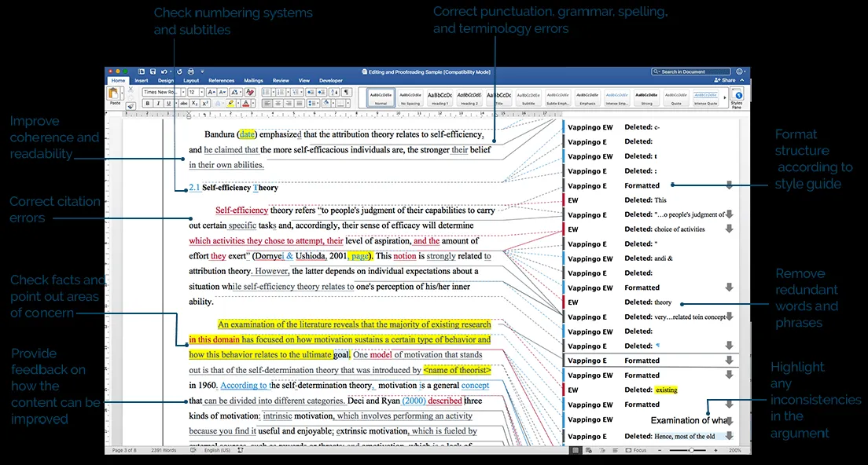Toggle Italic formatting
Image resolution: width=868 pixels, height=465 pixels.
coord(158,104)
